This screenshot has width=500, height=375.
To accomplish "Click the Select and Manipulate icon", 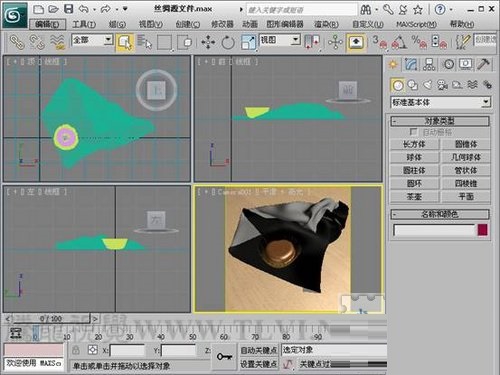I will point(335,42).
